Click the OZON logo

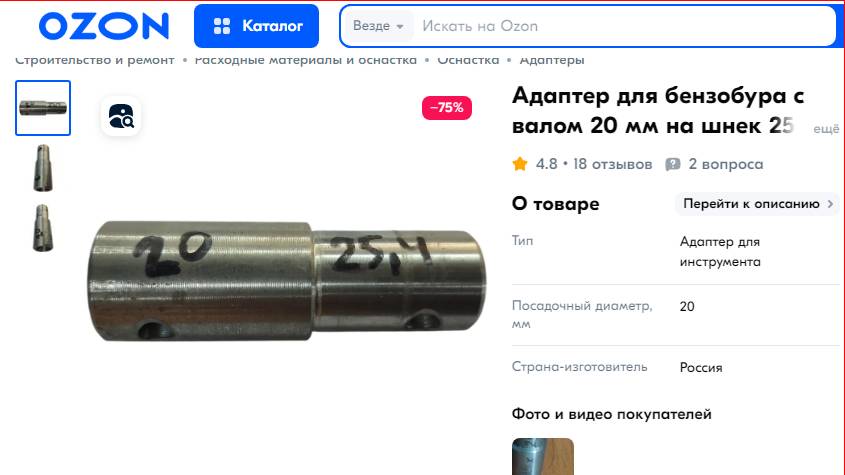click(x=104, y=26)
